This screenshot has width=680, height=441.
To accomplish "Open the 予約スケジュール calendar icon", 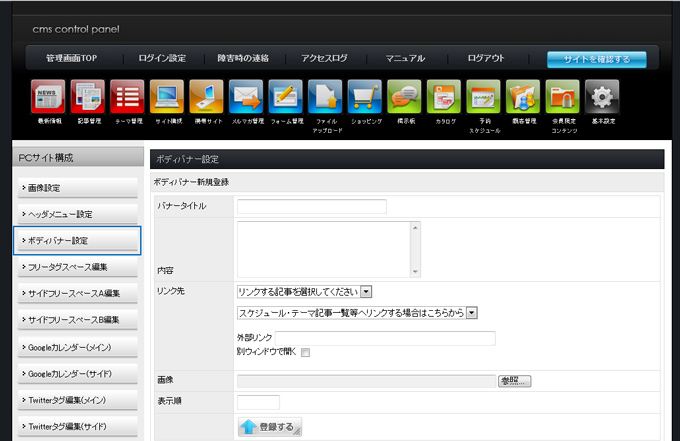I will (x=483, y=97).
